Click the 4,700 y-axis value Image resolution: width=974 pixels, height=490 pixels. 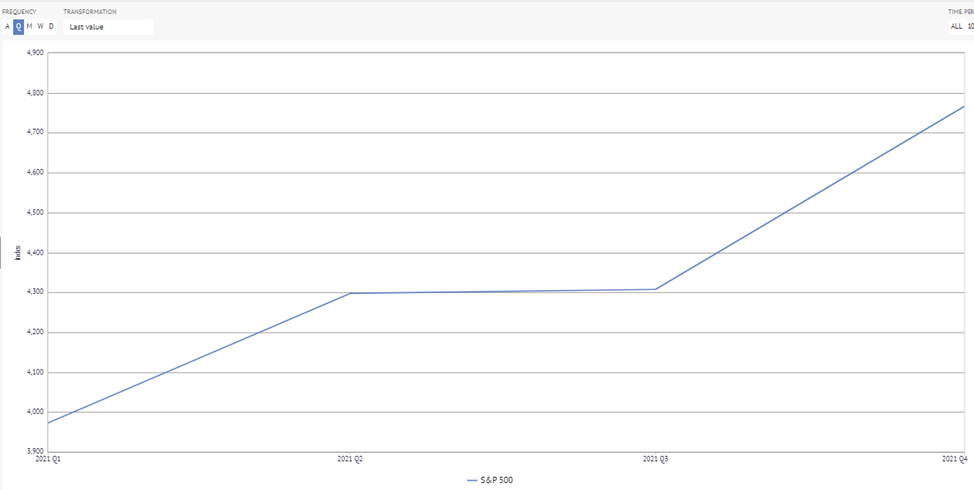(x=35, y=133)
